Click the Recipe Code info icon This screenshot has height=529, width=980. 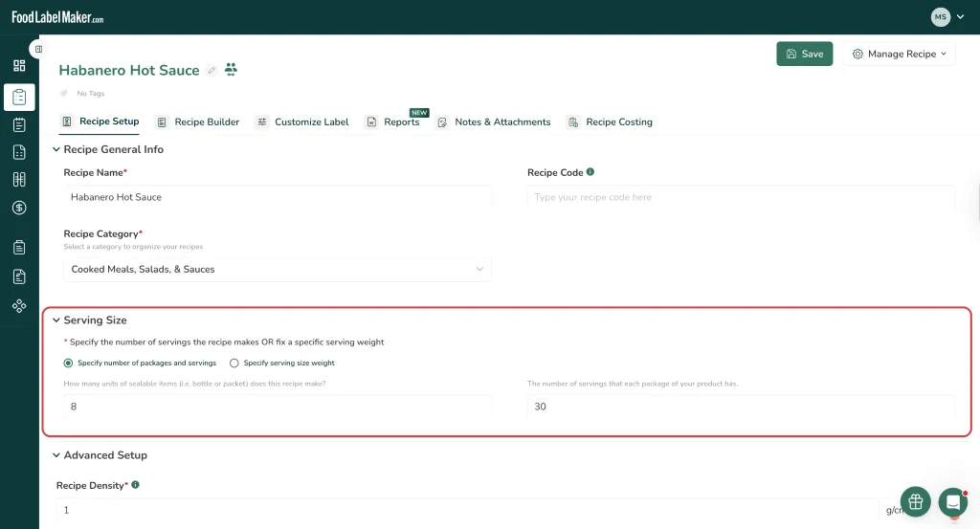click(x=590, y=172)
